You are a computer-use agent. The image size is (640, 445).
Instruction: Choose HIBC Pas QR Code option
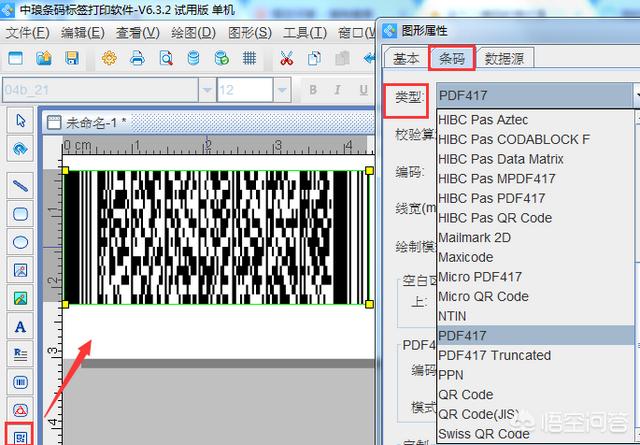tap(536, 218)
